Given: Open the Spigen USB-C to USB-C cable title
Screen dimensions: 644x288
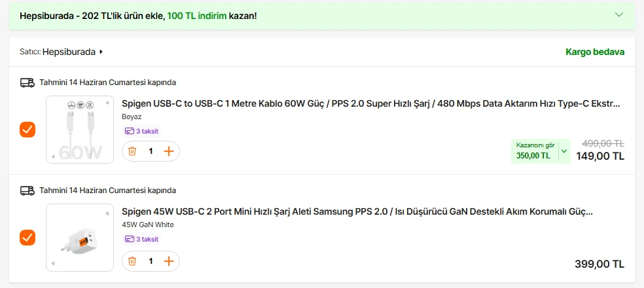Looking at the screenshot, I should tap(370, 103).
